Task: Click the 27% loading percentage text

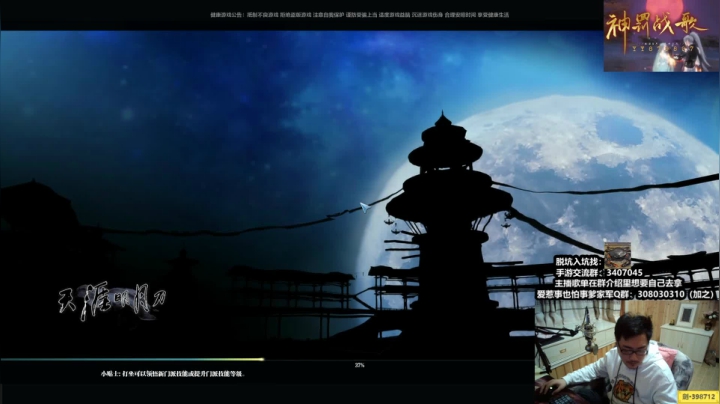Action: (x=360, y=365)
